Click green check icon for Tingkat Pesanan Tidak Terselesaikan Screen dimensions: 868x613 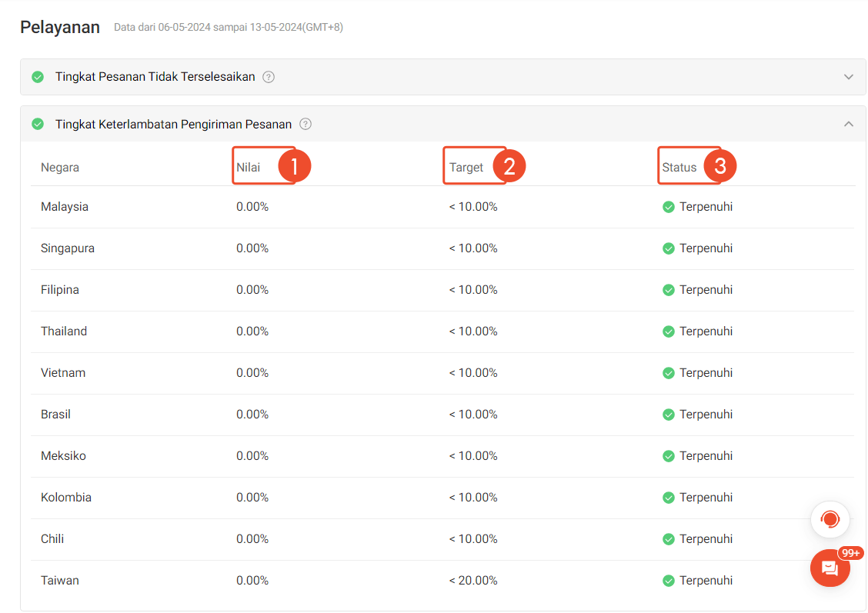click(38, 77)
